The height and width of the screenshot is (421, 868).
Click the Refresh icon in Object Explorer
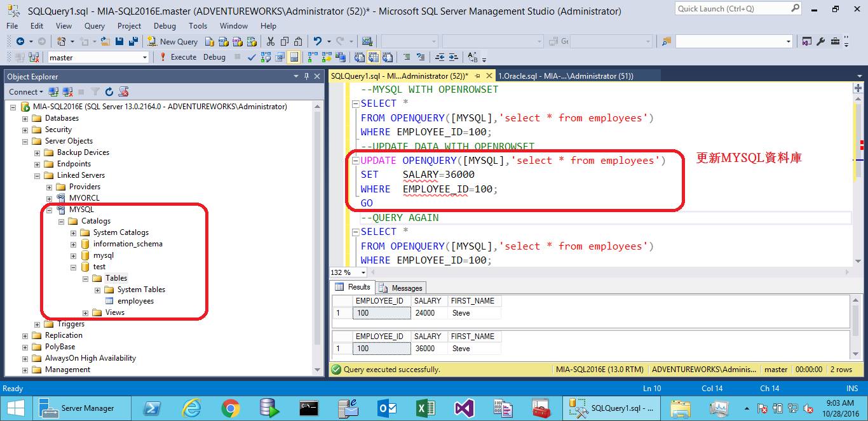pyautogui.click(x=109, y=91)
